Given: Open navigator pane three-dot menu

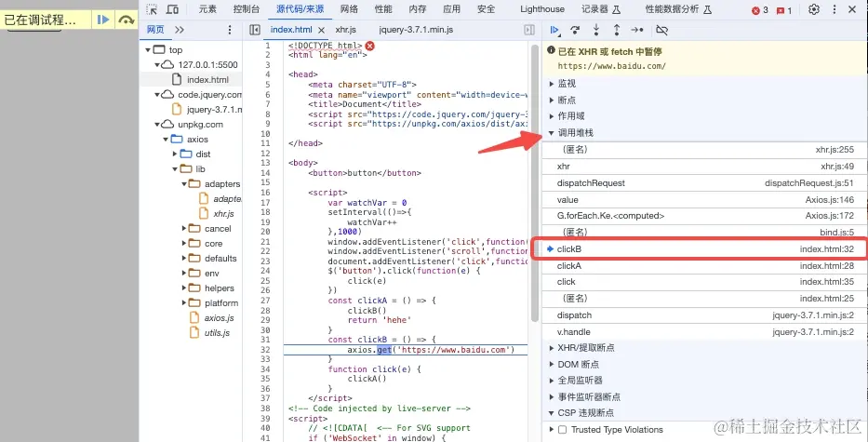Looking at the screenshot, I should 230,30.
